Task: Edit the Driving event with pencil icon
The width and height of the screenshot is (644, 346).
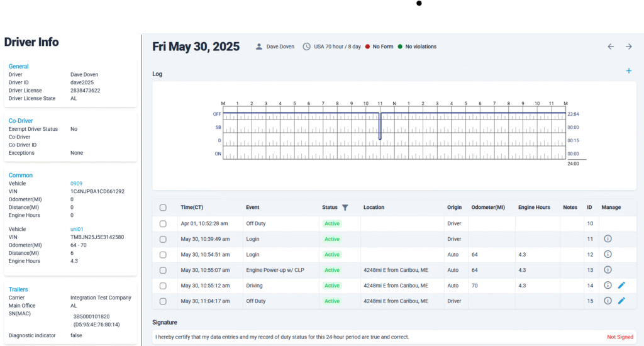Action: click(x=621, y=286)
